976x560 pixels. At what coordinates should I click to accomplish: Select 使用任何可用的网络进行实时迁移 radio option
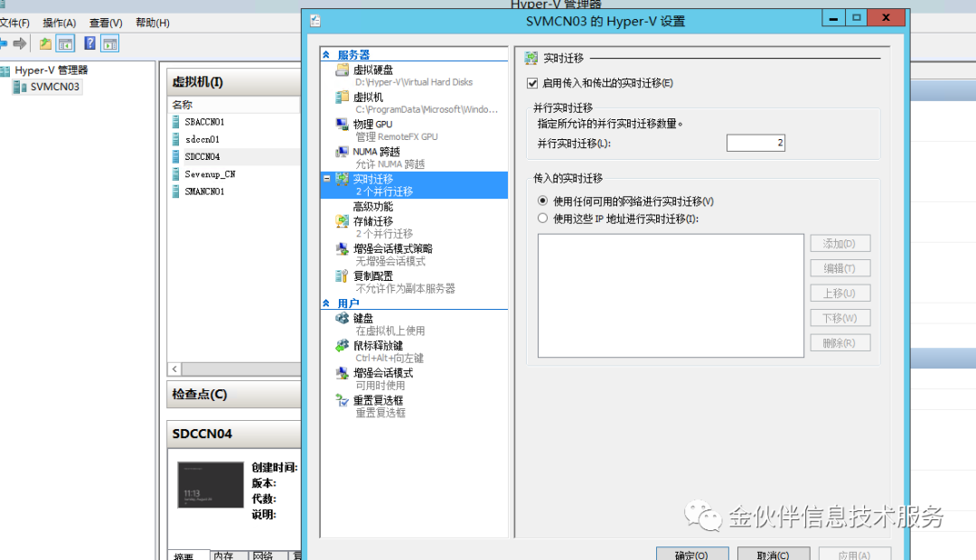point(543,201)
